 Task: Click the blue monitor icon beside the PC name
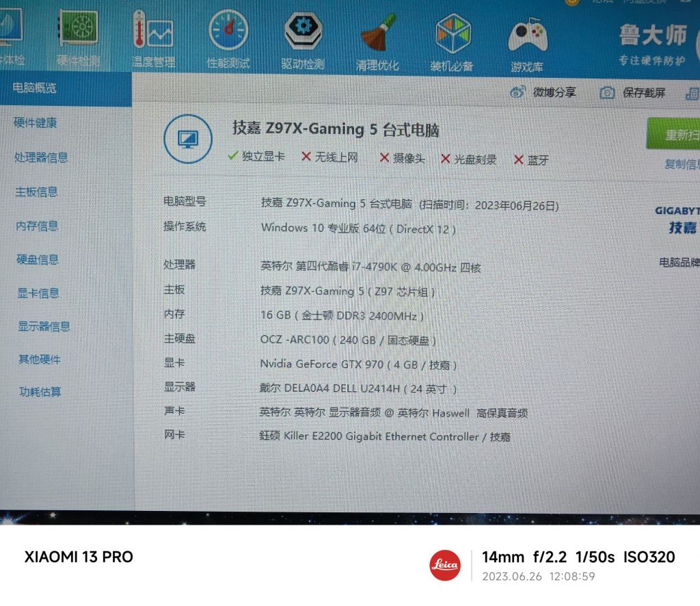pyautogui.click(x=188, y=137)
